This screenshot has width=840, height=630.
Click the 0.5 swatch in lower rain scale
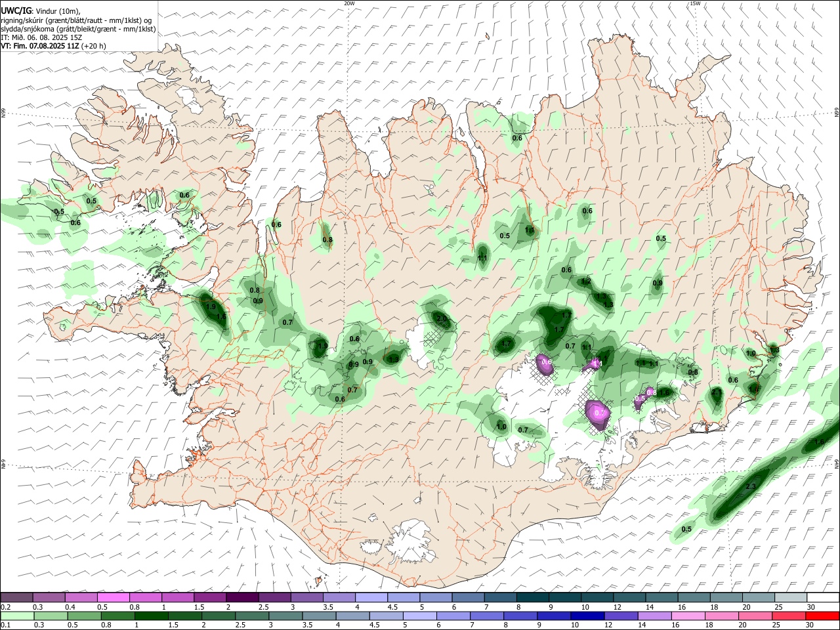(85, 616)
